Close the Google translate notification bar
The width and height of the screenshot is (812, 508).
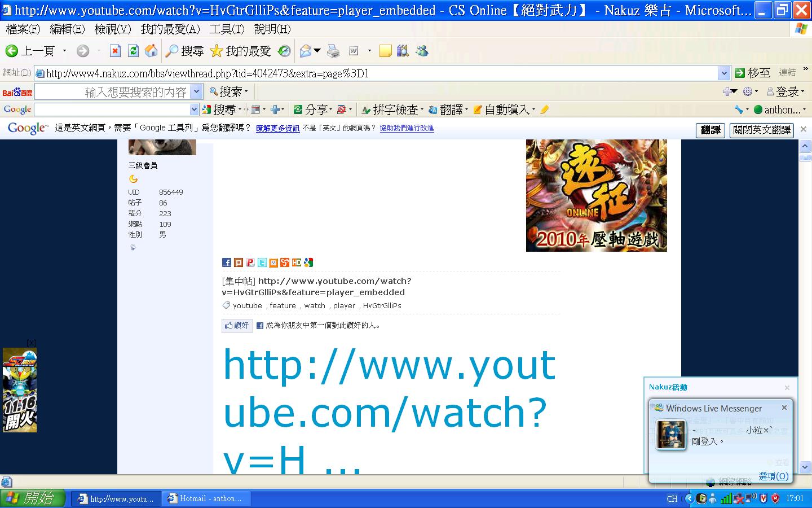[x=804, y=129]
